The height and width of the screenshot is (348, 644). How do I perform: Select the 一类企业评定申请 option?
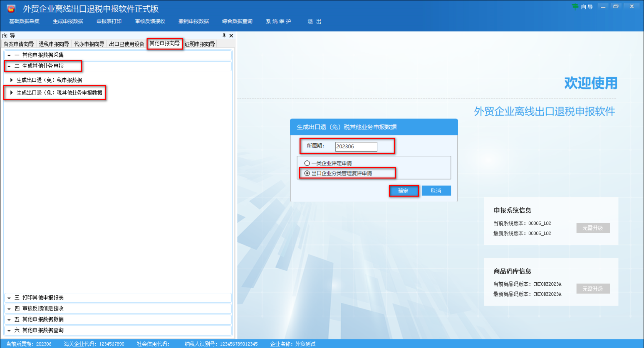[307, 163]
